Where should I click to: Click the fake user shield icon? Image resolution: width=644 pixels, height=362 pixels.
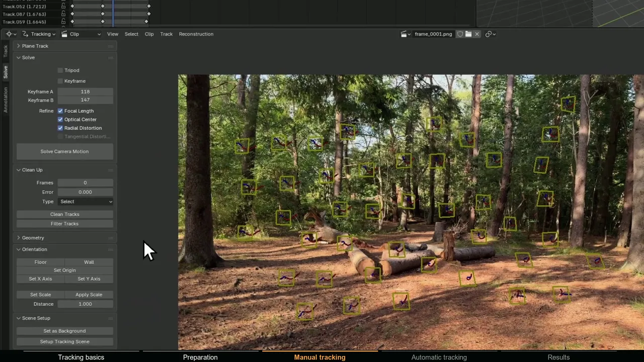[460, 34]
